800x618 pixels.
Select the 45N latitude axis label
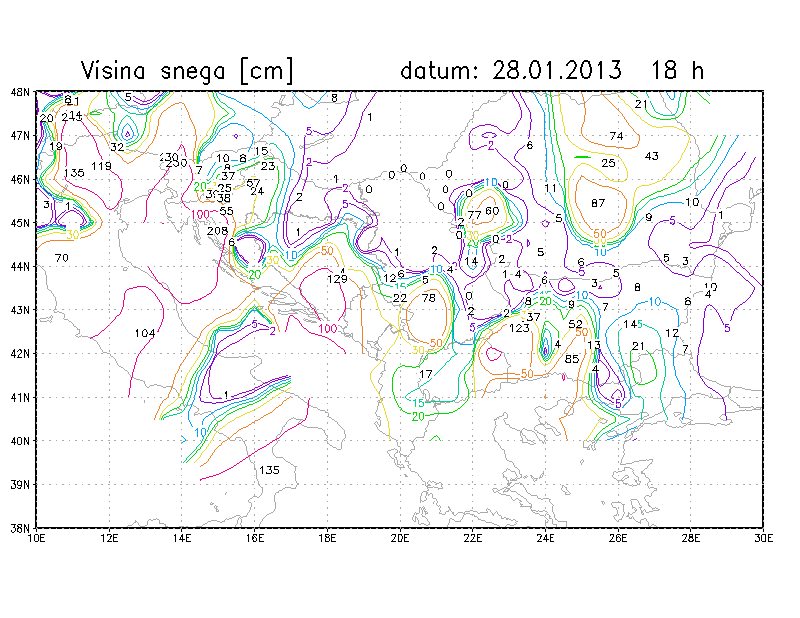tap(20, 223)
